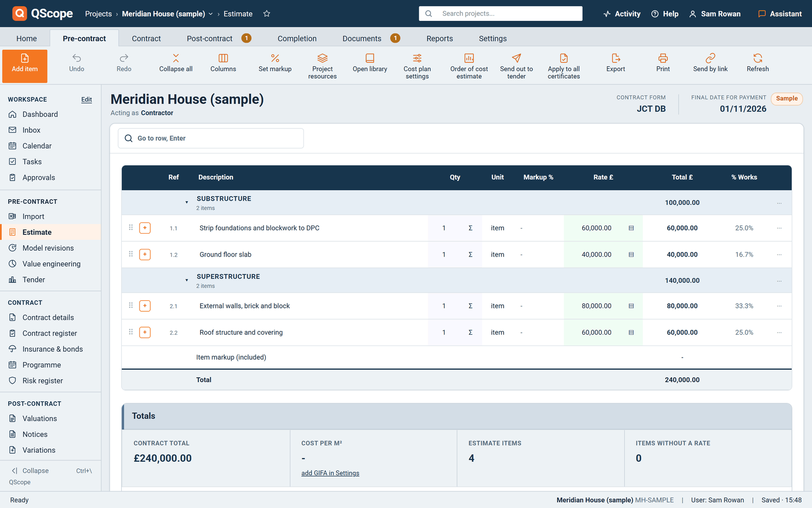The image size is (812, 508).
Task: Collapse the SUPERSTRUCTURE section
Action: (187, 280)
